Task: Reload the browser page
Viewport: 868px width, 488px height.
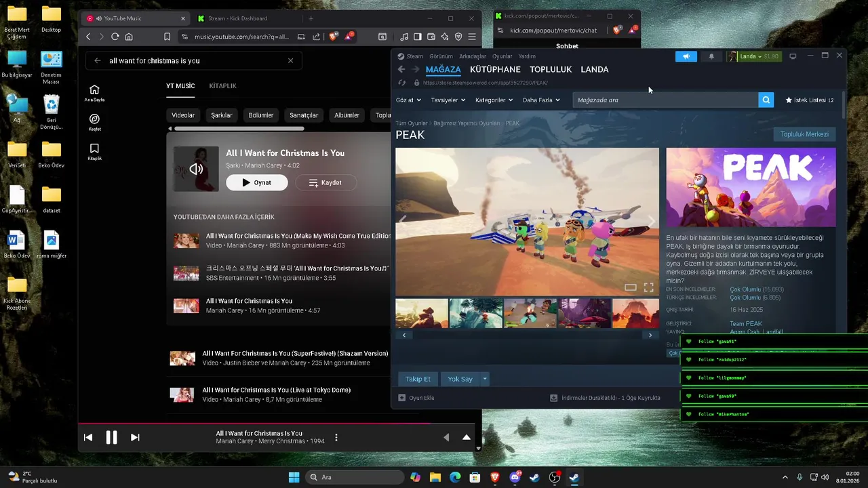Action: [x=115, y=37]
